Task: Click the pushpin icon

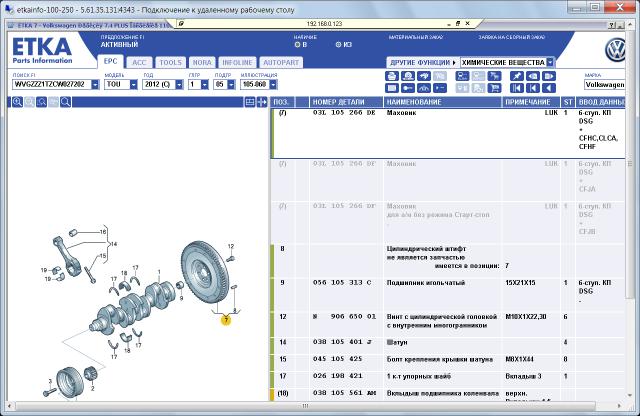Action: (x=517, y=76)
